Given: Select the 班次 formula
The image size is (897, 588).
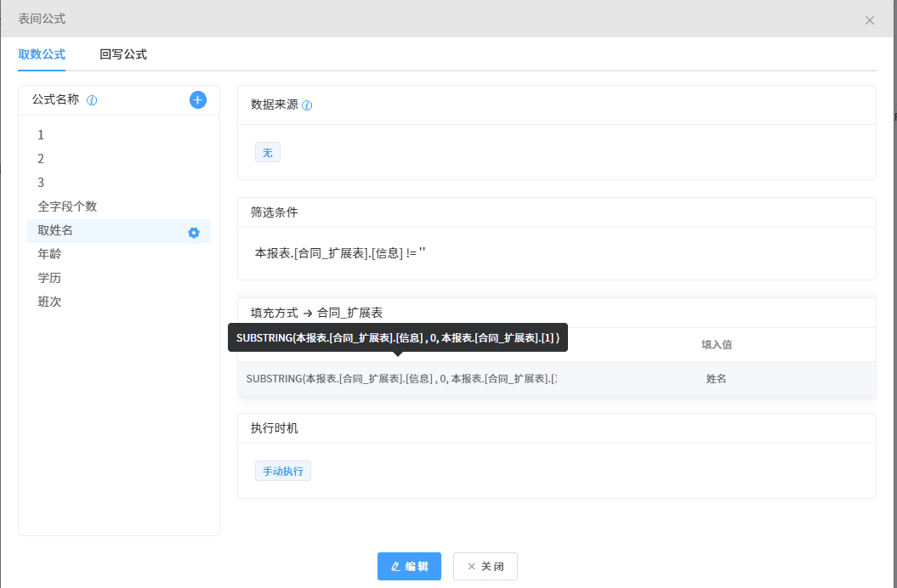Looking at the screenshot, I should pos(119,302).
